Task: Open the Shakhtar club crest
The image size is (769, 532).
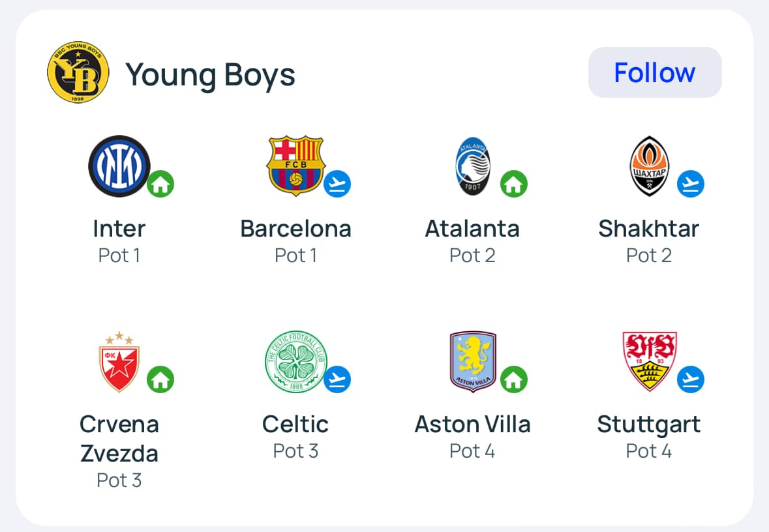Action: pyautogui.click(x=649, y=166)
